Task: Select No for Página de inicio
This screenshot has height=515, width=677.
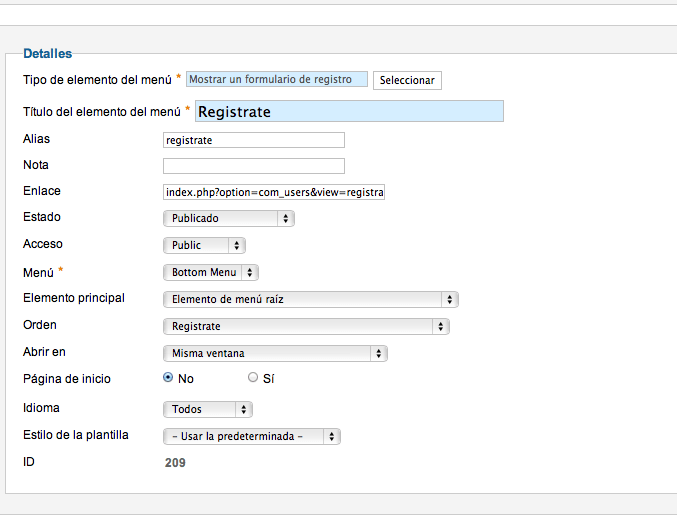Action: [168, 378]
